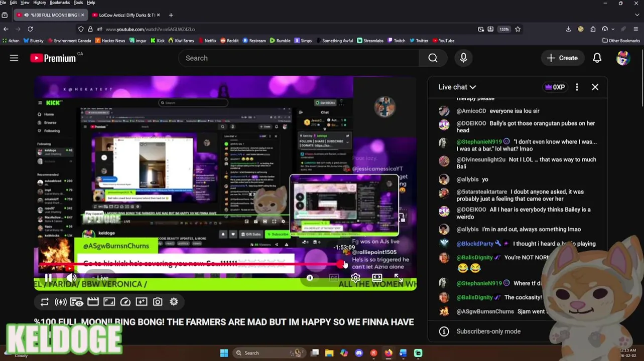Switch to the LolCow Antics browser tab
This screenshot has width=644, height=361.
[125, 15]
